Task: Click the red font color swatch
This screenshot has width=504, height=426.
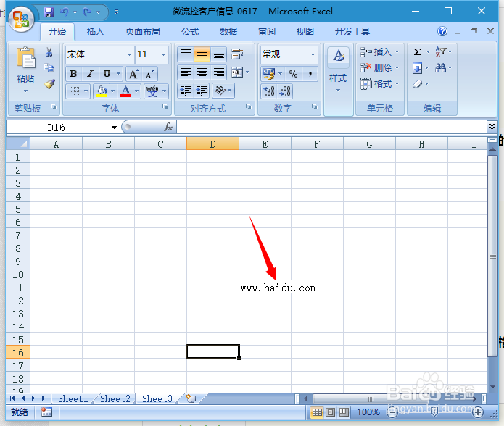Action: click(125, 91)
